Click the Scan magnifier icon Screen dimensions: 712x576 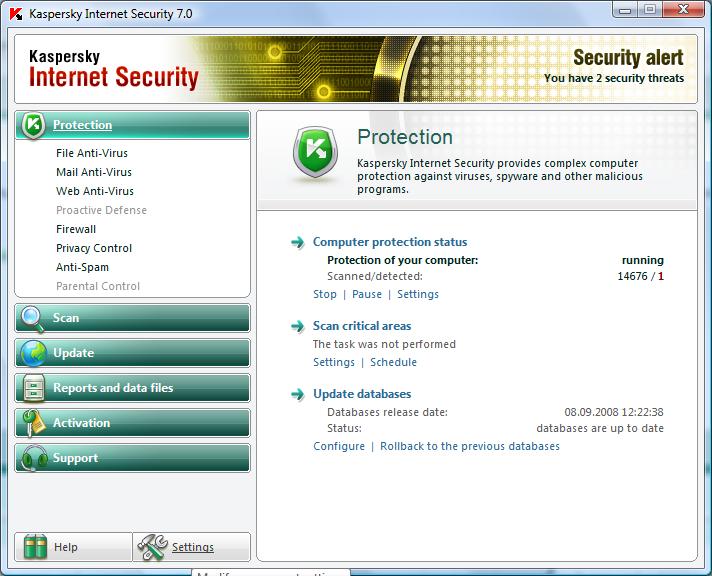34,318
